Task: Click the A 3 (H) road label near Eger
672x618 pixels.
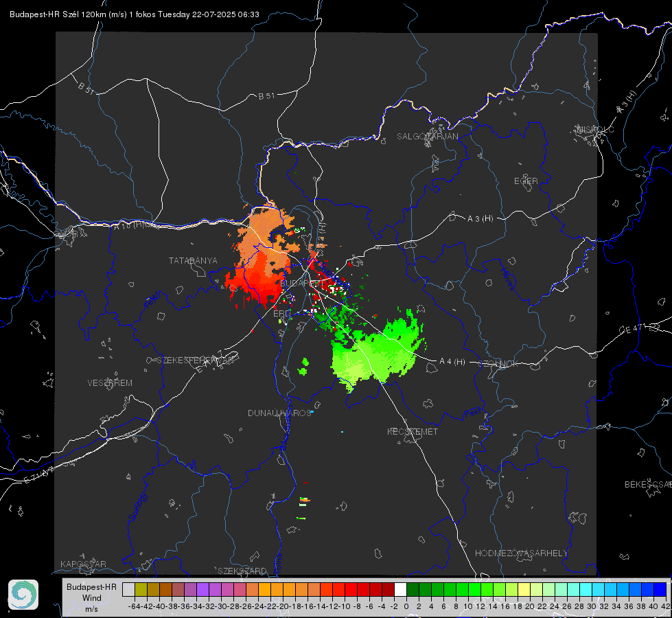Action: tap(480, 219)
